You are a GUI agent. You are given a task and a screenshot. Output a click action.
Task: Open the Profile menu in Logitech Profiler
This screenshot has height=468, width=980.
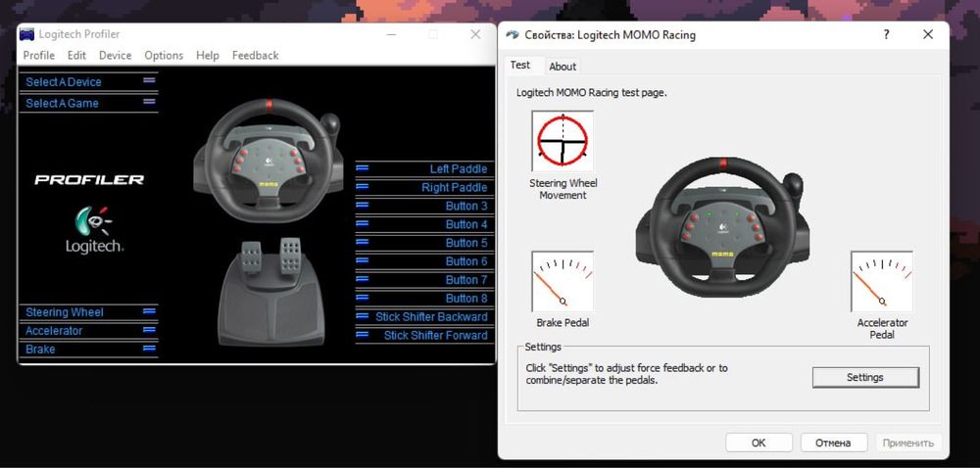pos(39,55)
